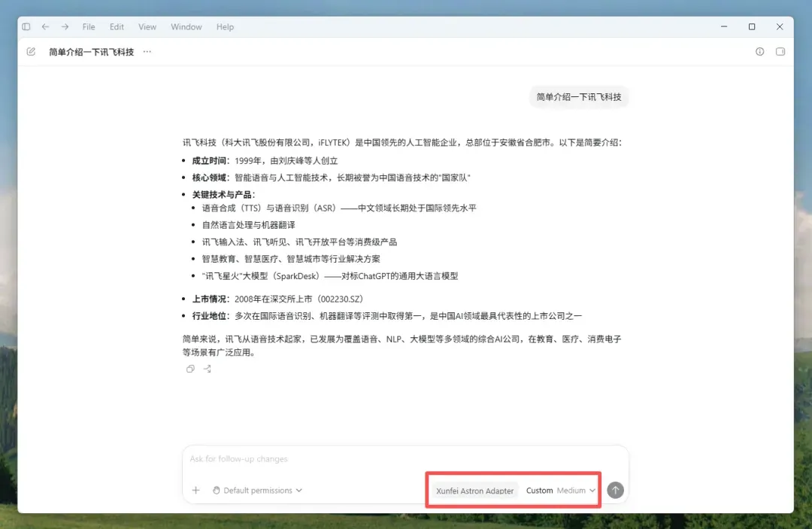The width and height of the screenshot is (812, 529).
Task: Click the user message bubble 简单介绍一下讯飞科技
Action: point(579,97)
